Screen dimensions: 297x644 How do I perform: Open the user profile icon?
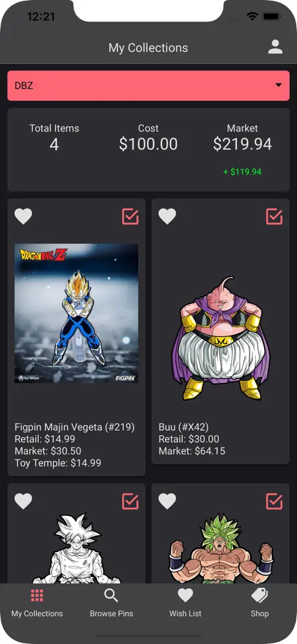tap(275, 47)
